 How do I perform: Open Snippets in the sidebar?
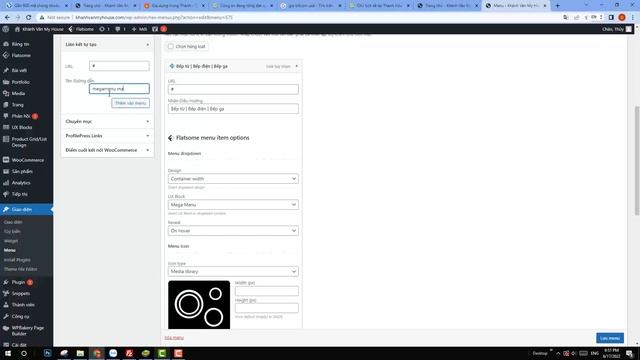point(20,293)
